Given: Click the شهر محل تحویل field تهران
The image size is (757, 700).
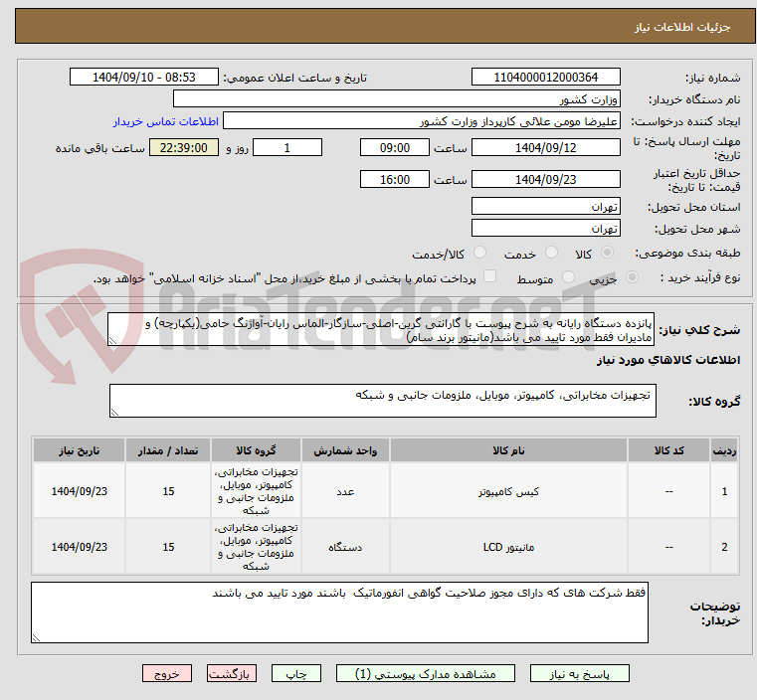Looking at the screenshot, I should (545, 228).
